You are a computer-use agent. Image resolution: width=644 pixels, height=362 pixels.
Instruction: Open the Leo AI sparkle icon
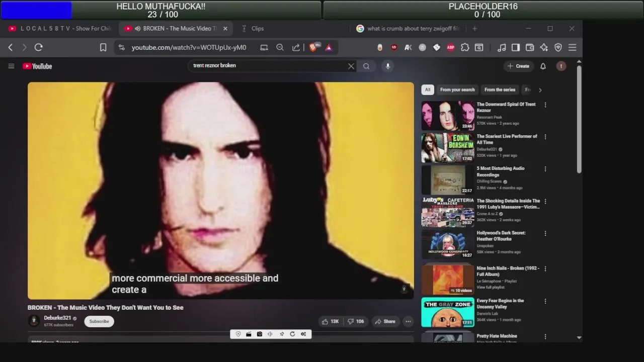click(x=544, y=47)
